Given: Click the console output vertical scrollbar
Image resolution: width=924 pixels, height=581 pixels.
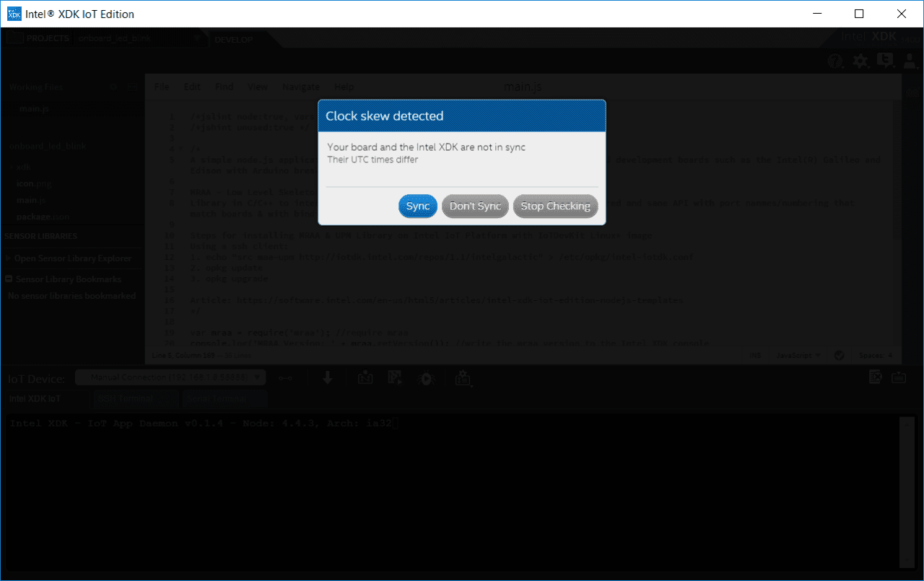Looking at the screenshot, I should click(x=906, y=492).
